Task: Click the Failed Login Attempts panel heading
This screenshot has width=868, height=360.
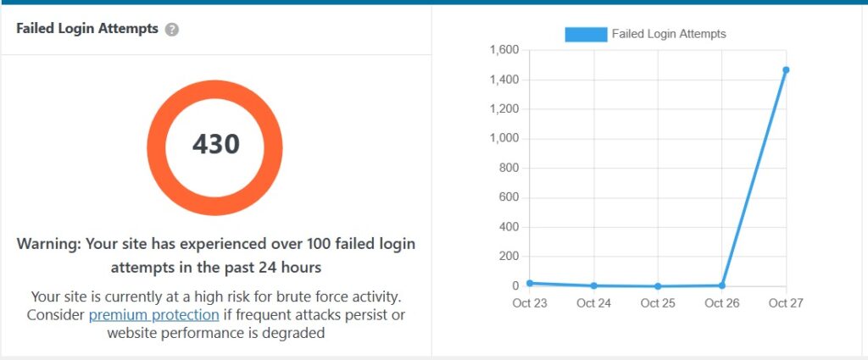Action: (87, 29)
